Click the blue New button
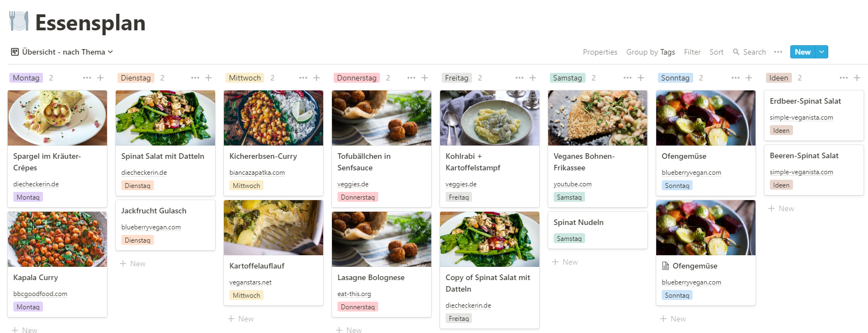Viewport: 868px width, 333px height. [x=803, y=52]
